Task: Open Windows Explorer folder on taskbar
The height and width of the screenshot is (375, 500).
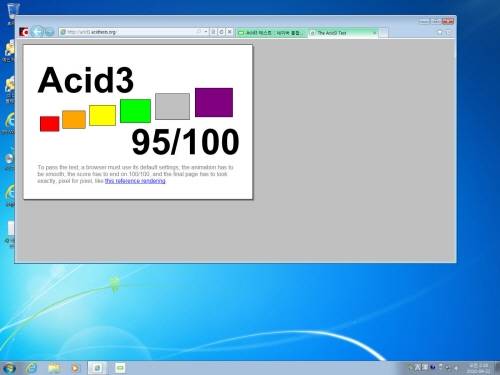Action: pos(54,368)
